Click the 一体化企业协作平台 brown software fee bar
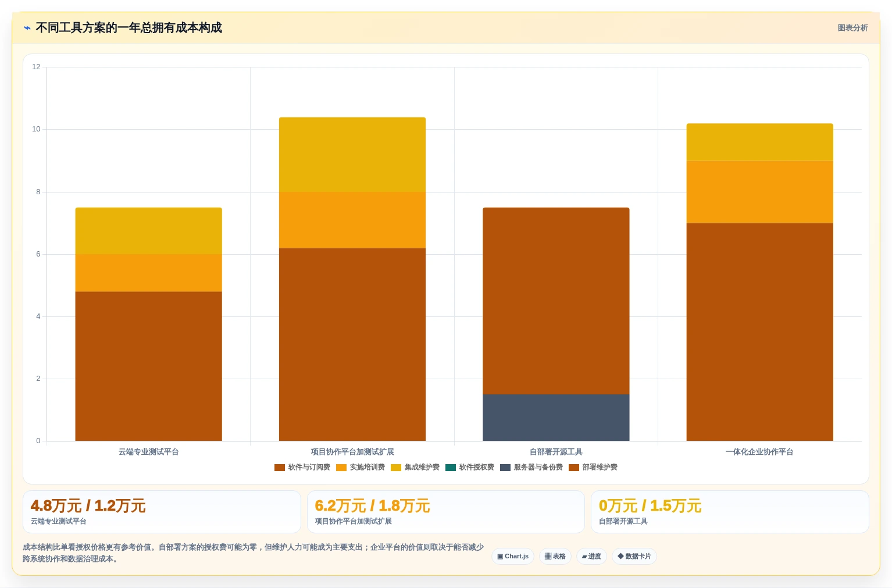 tap(759, 332)
